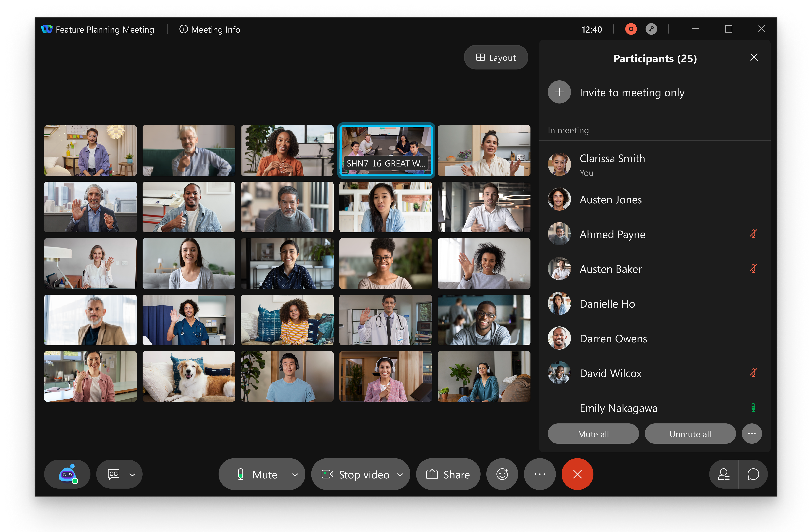The height and width of the screenshot is (532, 812).
Task: Select woman in purple shirt video tile
Action: coord(90,151)
